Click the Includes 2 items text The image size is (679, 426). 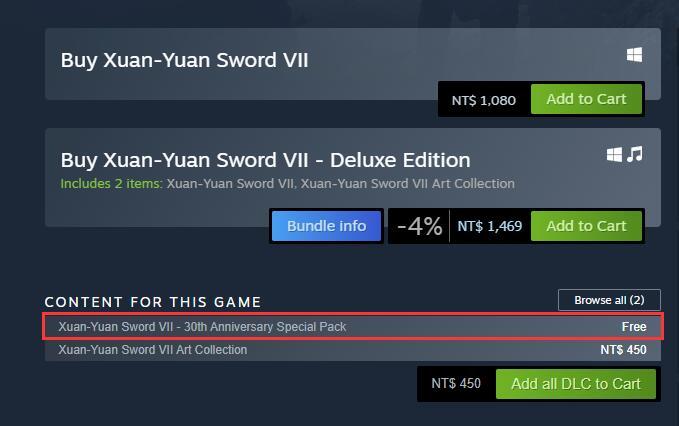pos(111,184)
